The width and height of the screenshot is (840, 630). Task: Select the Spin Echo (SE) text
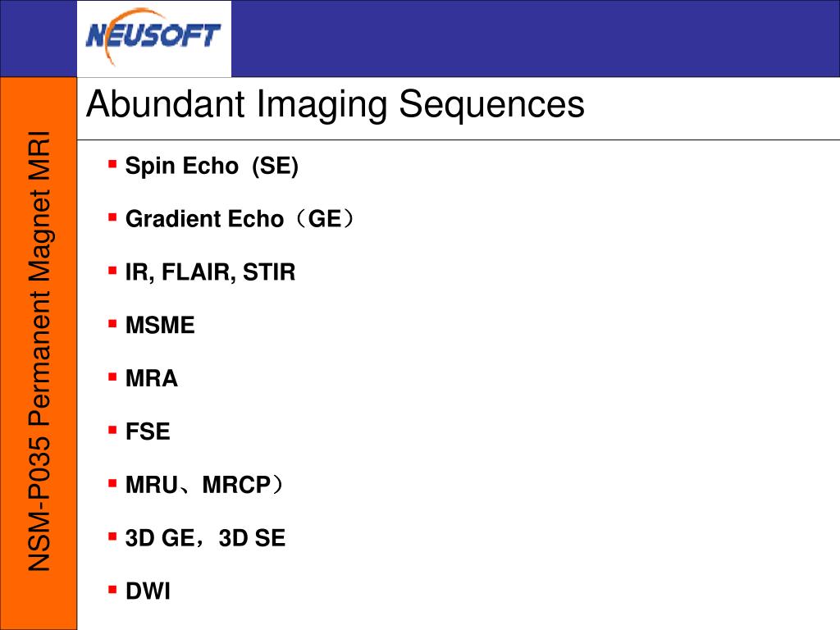coord(212,166)
